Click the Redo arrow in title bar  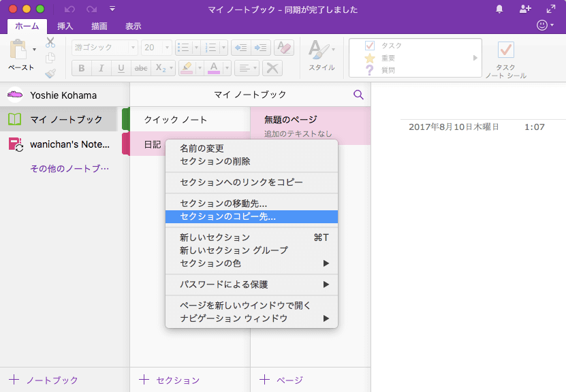coord(92,9)
